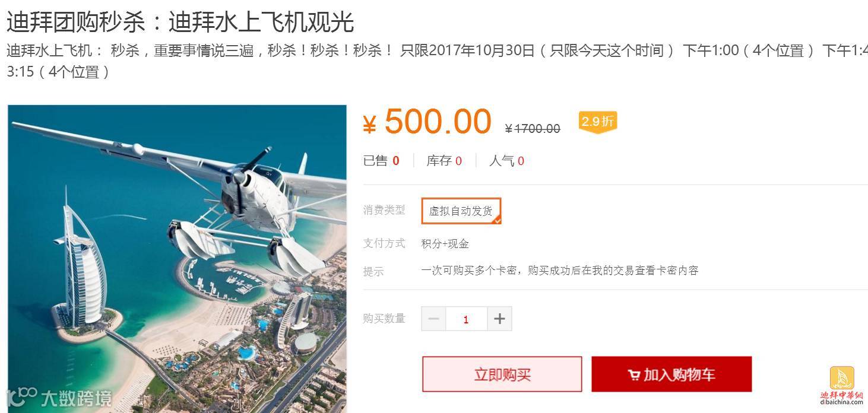Viewport: 868px width, 413px height.
Task: Open the seaplane product thumbnail image
Action: pos(177,259)
